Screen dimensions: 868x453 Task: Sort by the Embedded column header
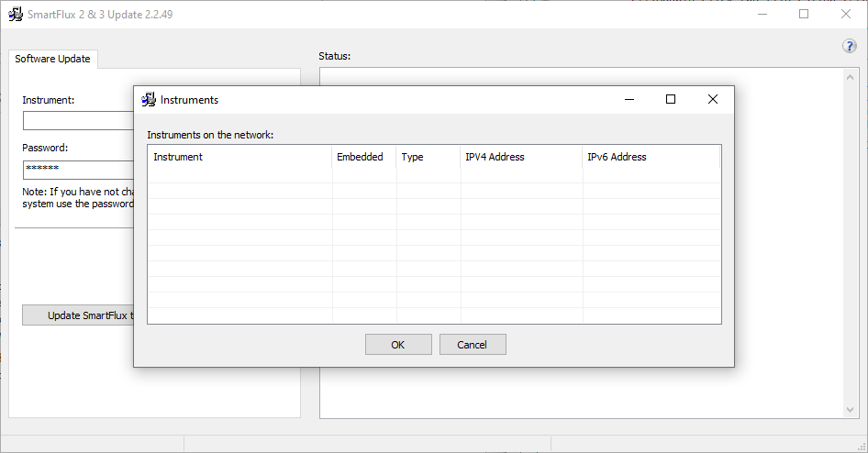[x=364, y=157]
